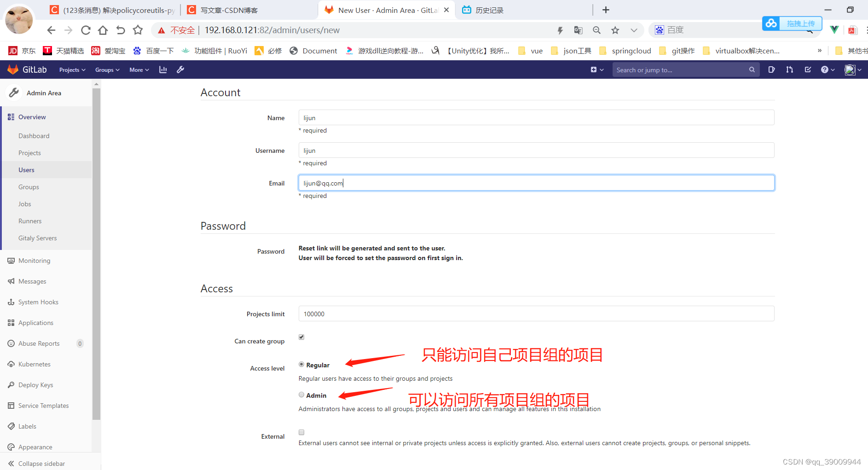Open a new browser tab with plus

(606, 10)
